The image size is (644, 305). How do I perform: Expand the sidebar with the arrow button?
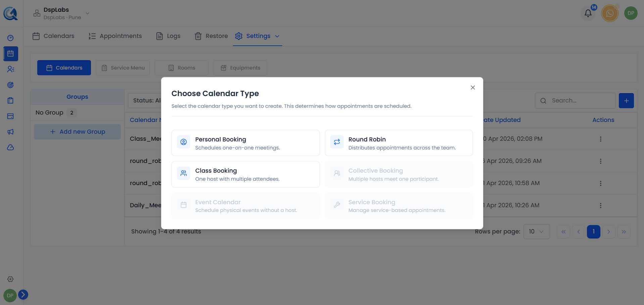(23, 295)
